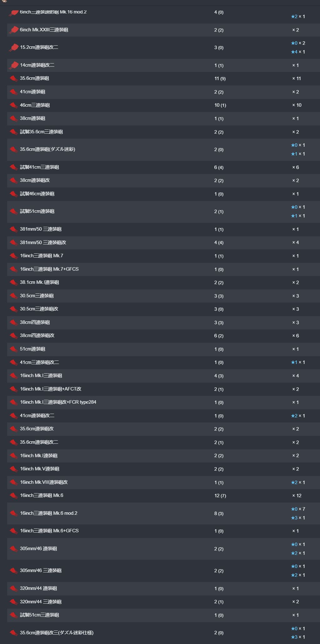Click the 6inch Mk.XXIII三連装砲 medium gun icon

[x=14, y=30]
